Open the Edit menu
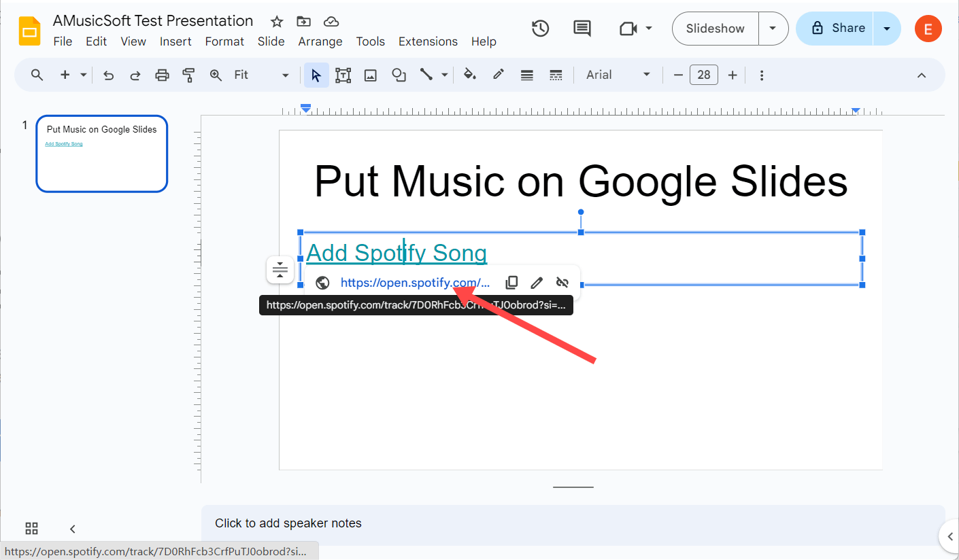959x560 pixels. [x=97, y=41]
